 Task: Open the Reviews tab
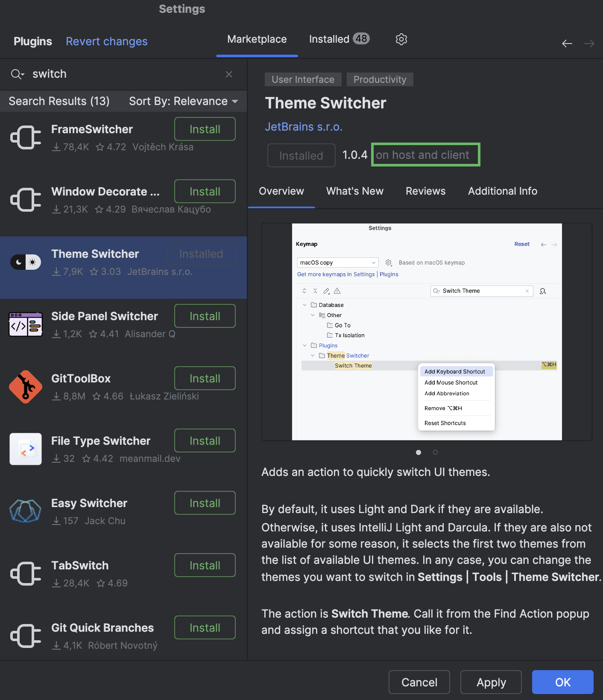(426, 191)
